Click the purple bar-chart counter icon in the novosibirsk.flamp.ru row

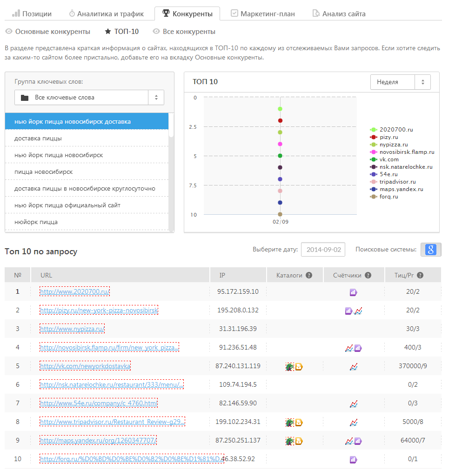tap(358, 348)
